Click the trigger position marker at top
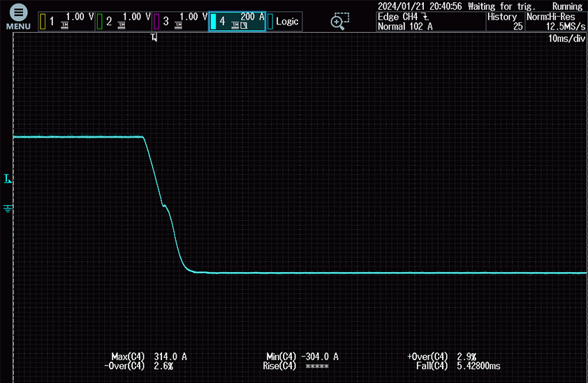This screenshot has height=383, width=588. (154, 38)
